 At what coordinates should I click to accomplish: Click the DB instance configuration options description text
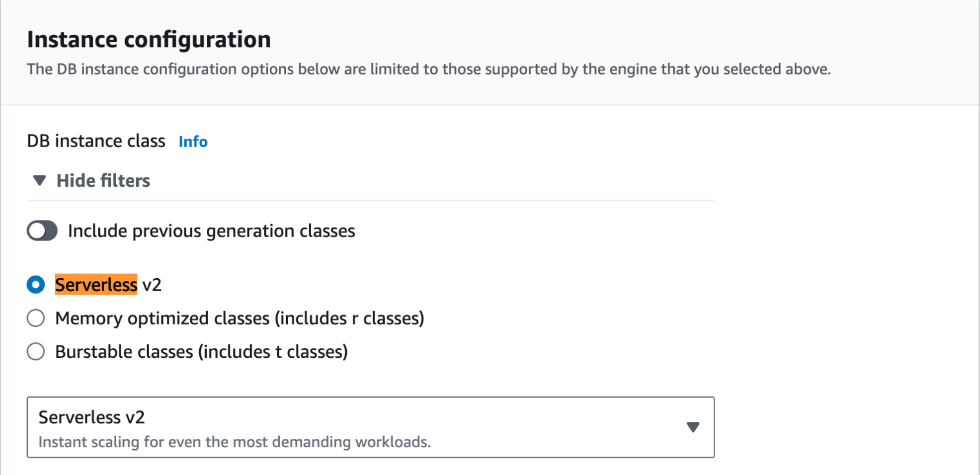point(428,69)
